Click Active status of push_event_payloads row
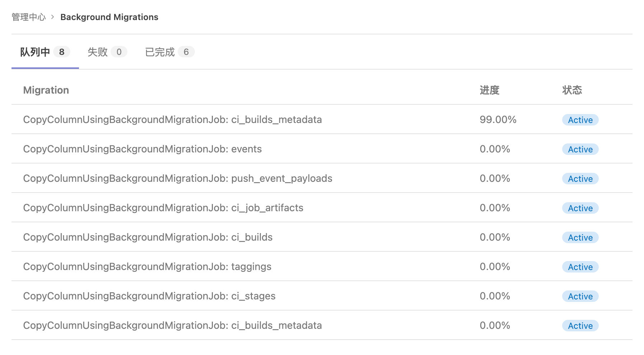Screen dimensions: 644x355 point(580,179)
